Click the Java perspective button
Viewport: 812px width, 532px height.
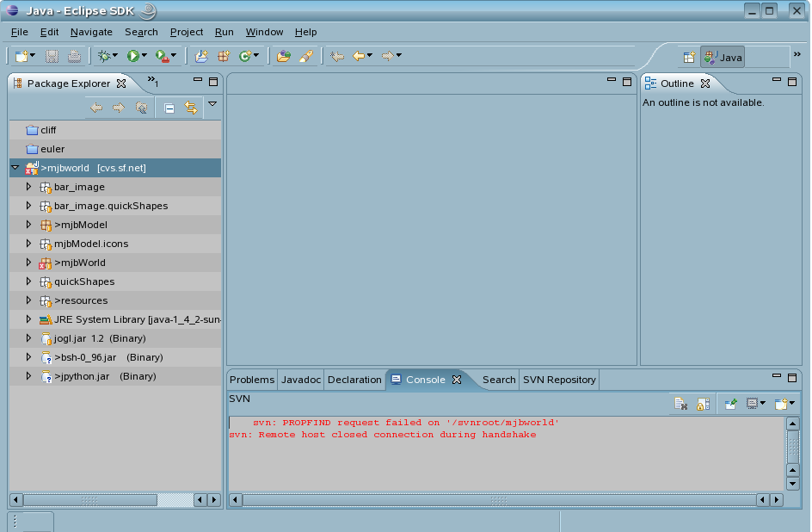723,58
